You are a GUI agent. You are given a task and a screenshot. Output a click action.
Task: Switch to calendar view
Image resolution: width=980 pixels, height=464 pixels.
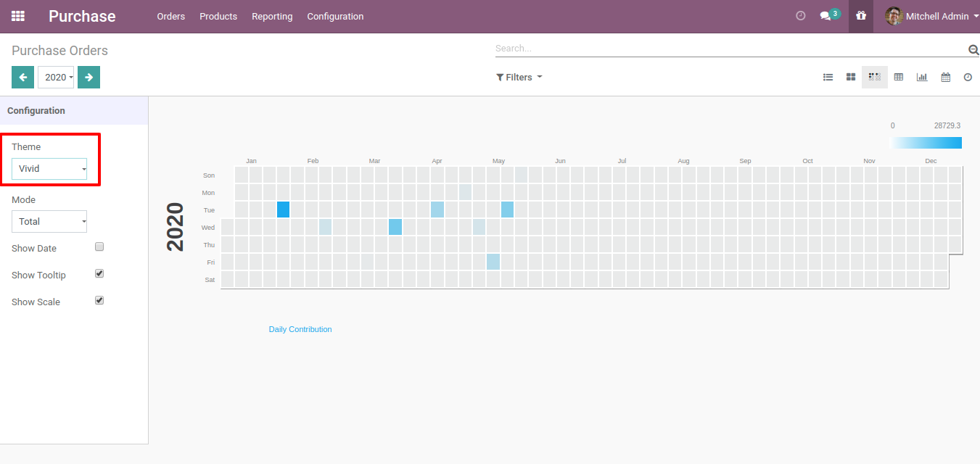[946, 77]
